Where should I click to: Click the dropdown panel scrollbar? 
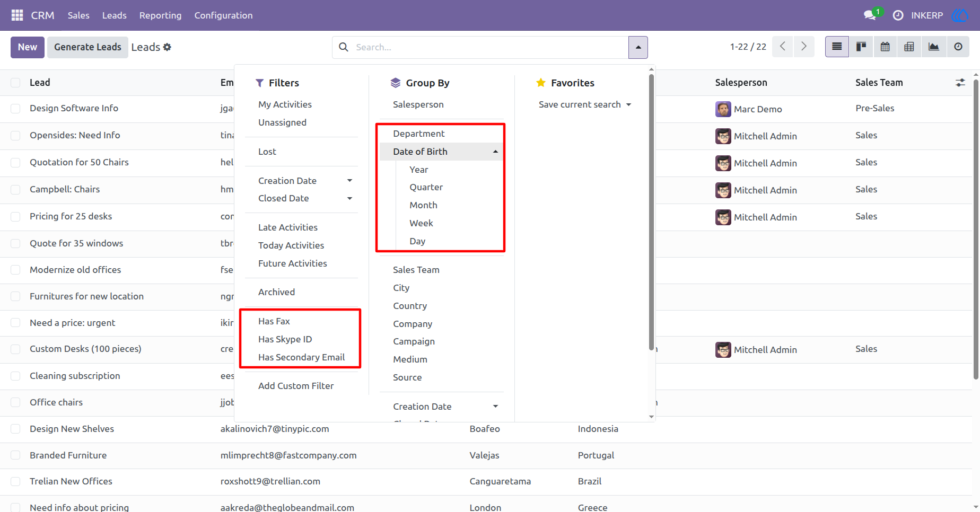(x=651, y=212)
